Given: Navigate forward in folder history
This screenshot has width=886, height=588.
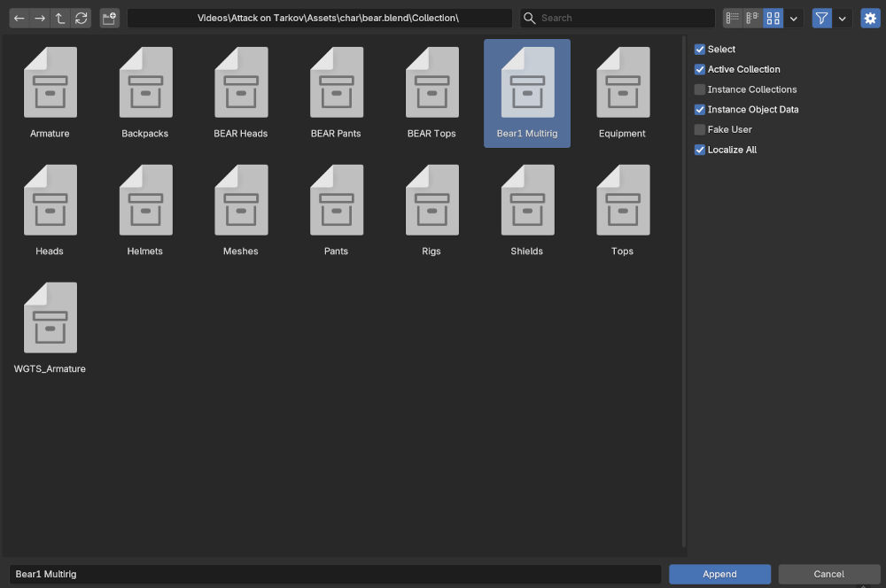Looking at the screenshot, I should [40, 18].
